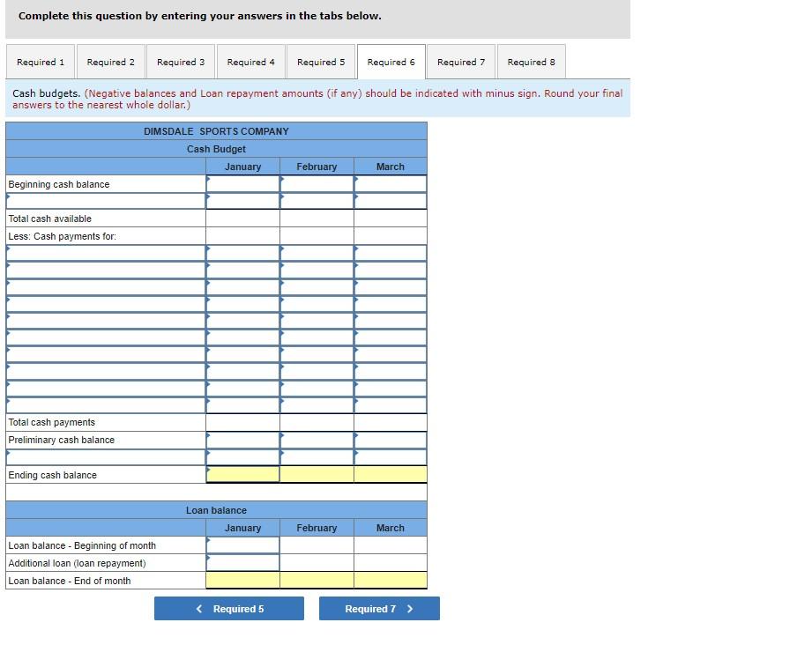Select the Required 3 tab
This screenshot has width=812, height=667.
(181, 62)
